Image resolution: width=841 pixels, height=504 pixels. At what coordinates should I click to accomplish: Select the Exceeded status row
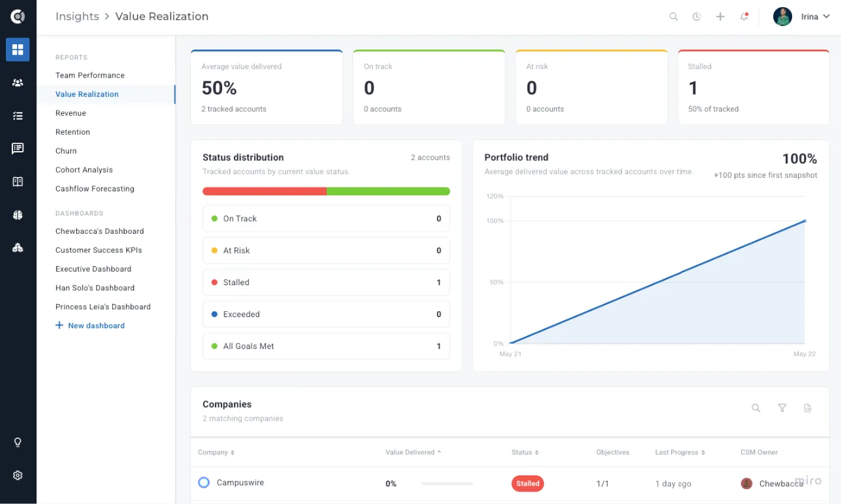pyautogui.click(x=326, y=315)
